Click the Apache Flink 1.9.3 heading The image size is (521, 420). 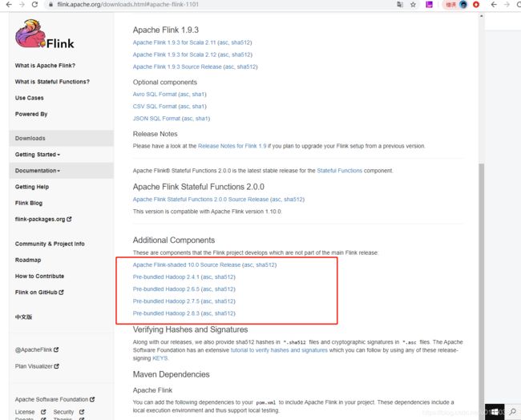coord(166,30)
